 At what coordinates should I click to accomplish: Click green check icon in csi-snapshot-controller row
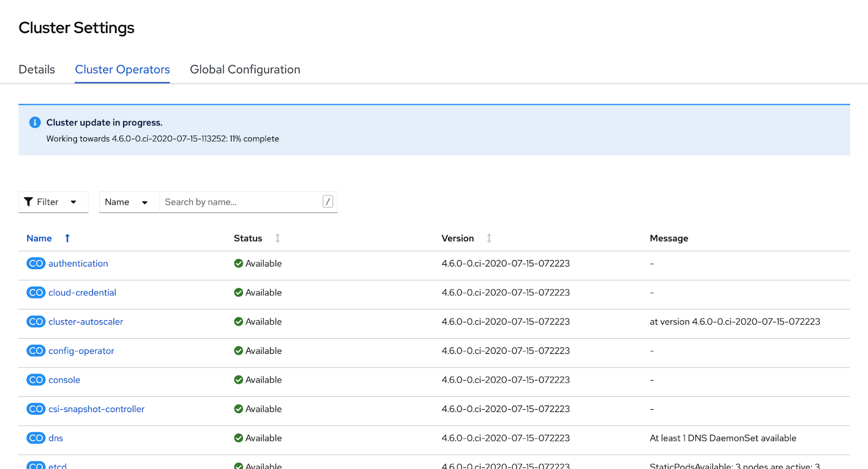[239, 409]
